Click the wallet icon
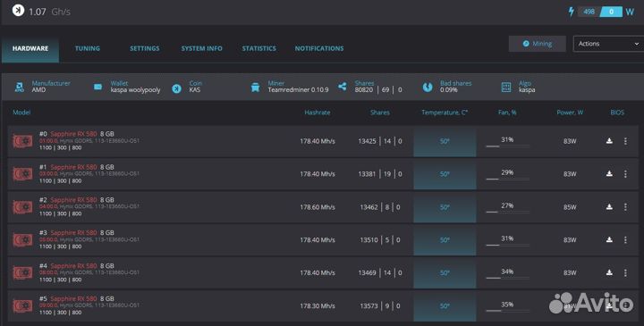 point(97,87)
